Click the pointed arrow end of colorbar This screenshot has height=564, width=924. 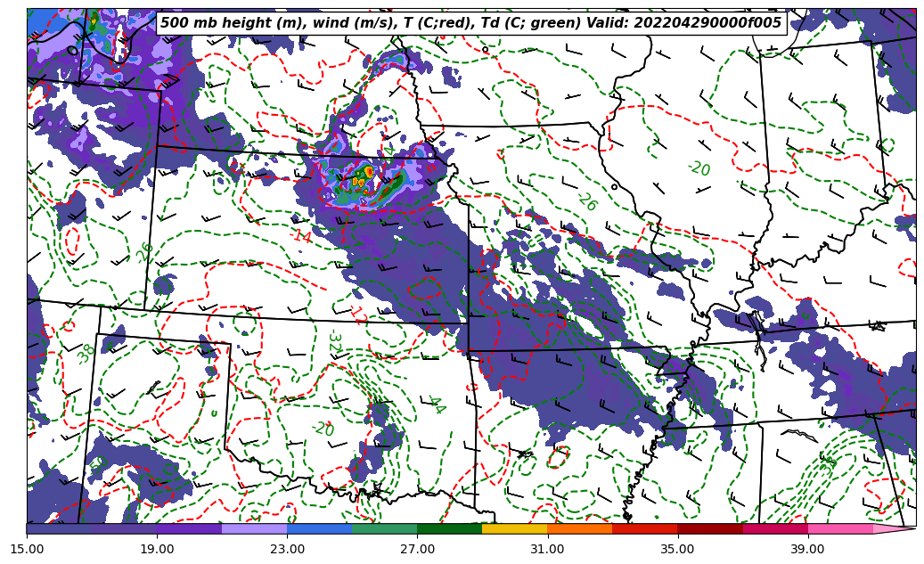tap(902, 529)
